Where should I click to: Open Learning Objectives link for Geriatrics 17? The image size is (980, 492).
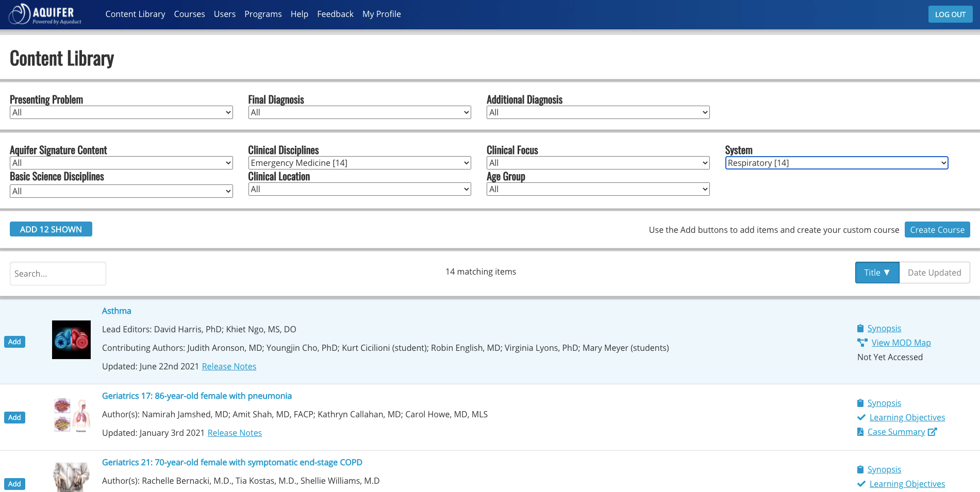tap(907, 417)
